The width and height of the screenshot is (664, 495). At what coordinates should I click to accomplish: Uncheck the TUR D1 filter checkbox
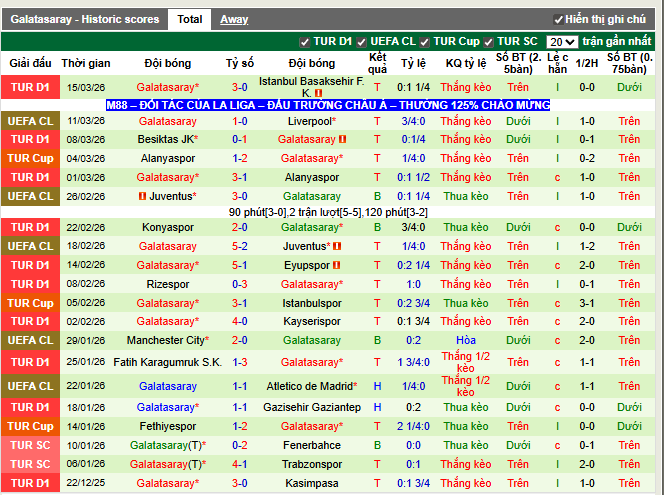[305, 42]
